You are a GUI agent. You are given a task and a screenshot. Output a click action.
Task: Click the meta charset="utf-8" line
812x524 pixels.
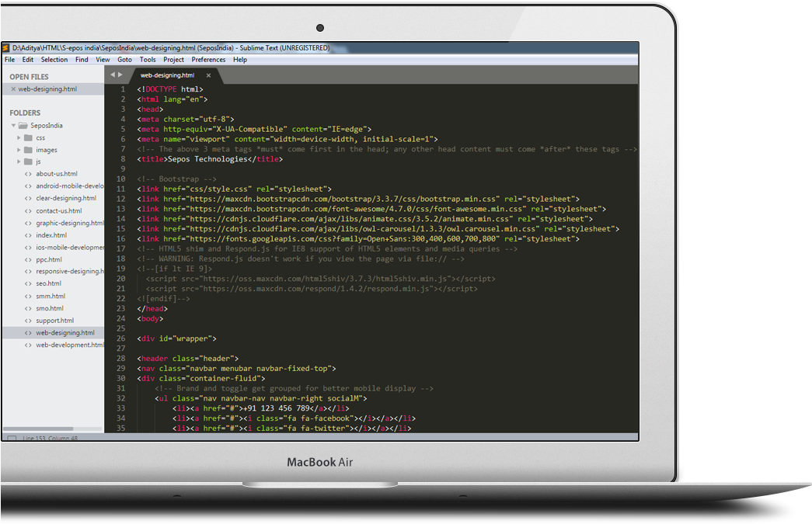tap(186, 120)
